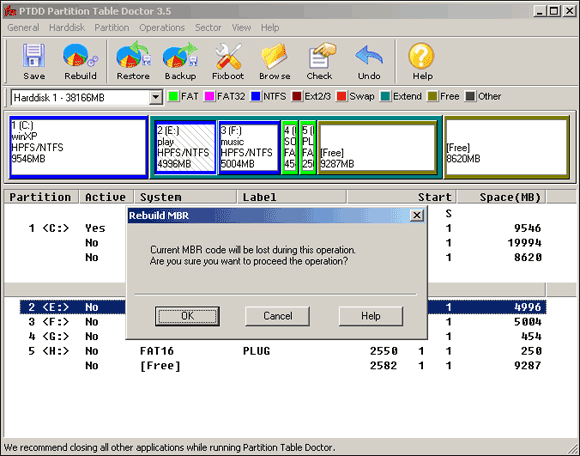Click the System column header

click(x=185, y=197)
